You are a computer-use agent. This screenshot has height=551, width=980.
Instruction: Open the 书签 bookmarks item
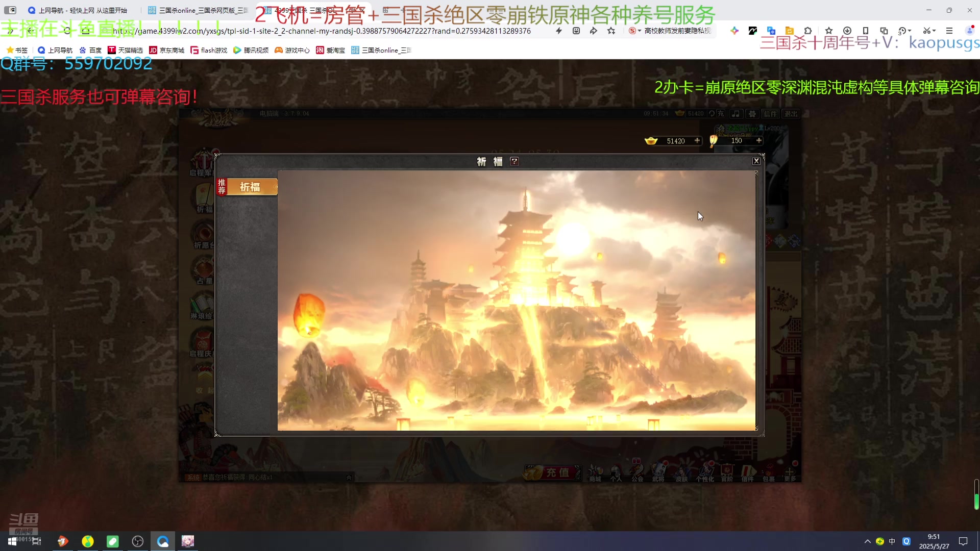17,50
